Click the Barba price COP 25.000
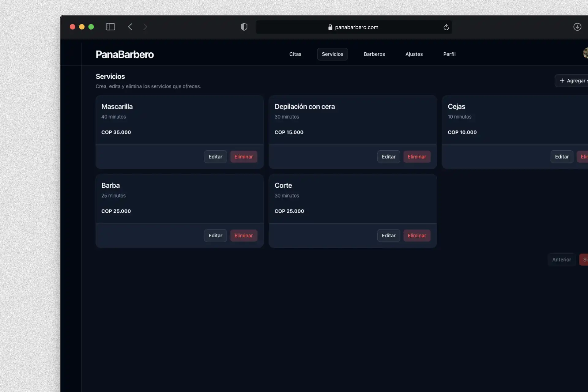This screenshot has width=588, height=392. 116,211
